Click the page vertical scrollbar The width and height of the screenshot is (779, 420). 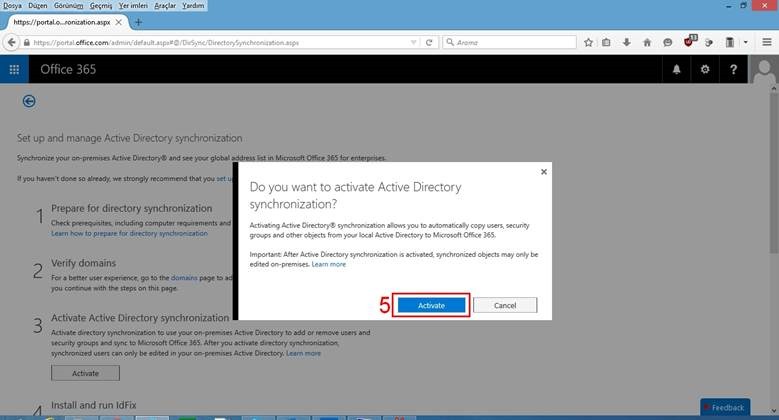[x=774, y=172]
